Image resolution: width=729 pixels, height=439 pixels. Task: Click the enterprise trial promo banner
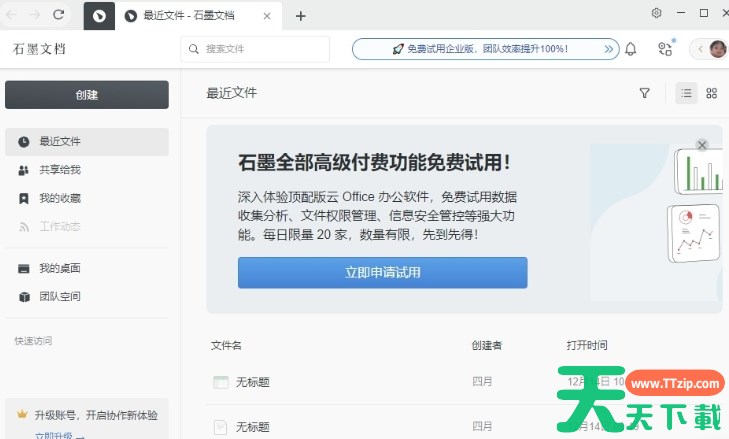[x=485, y=49]
